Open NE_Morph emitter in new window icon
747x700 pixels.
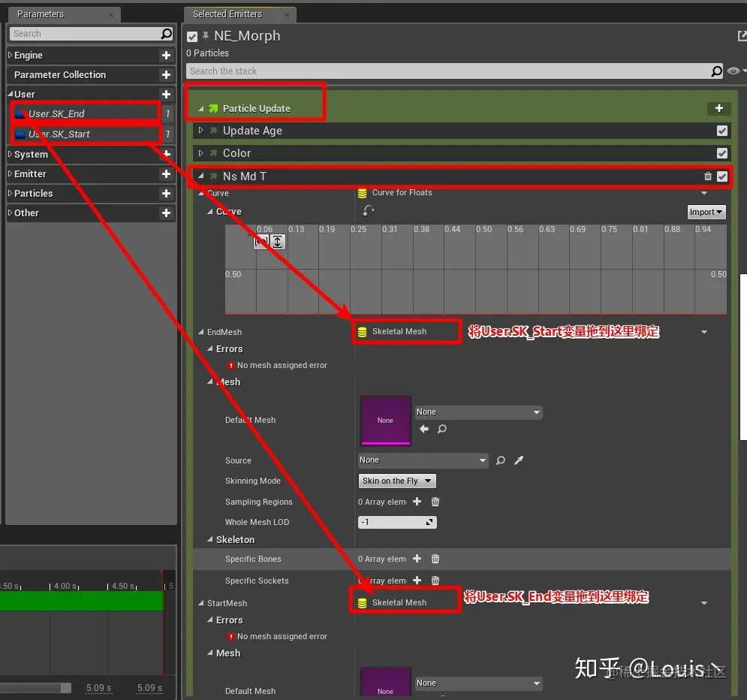pos(742,36)
